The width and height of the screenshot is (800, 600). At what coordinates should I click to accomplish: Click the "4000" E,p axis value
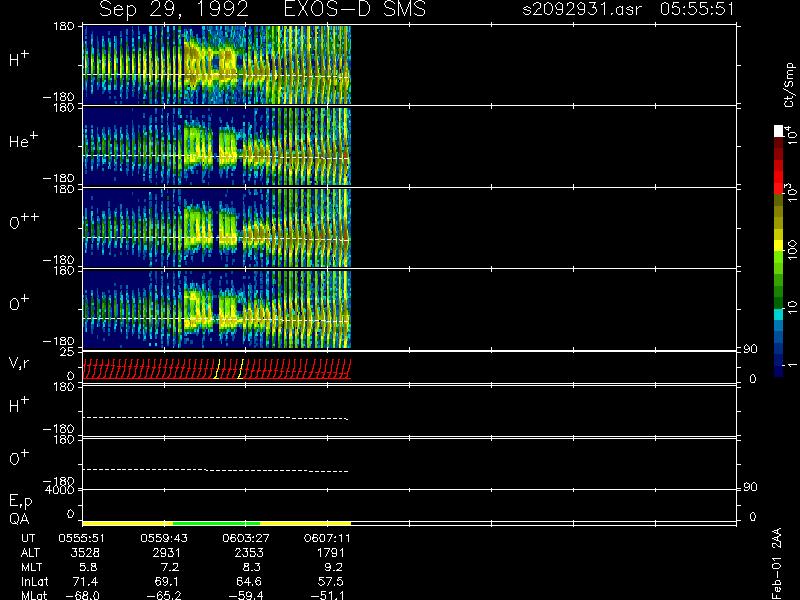pos(59,490)
